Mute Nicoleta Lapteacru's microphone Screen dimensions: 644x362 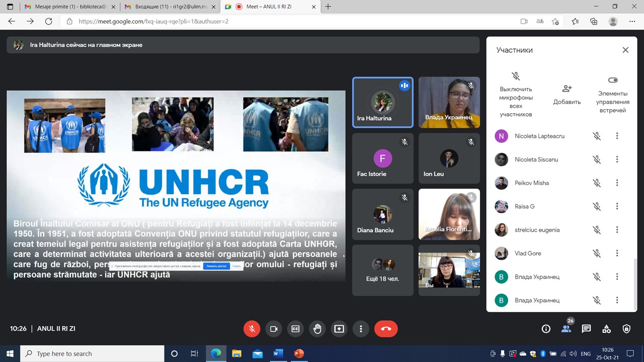[597, 136]
